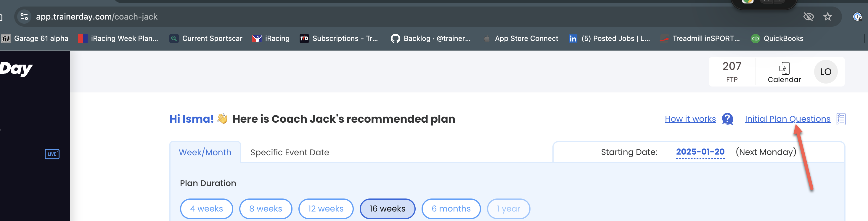
Task: Click the bookmark star icon in address bar
Action: pos(827,17)
